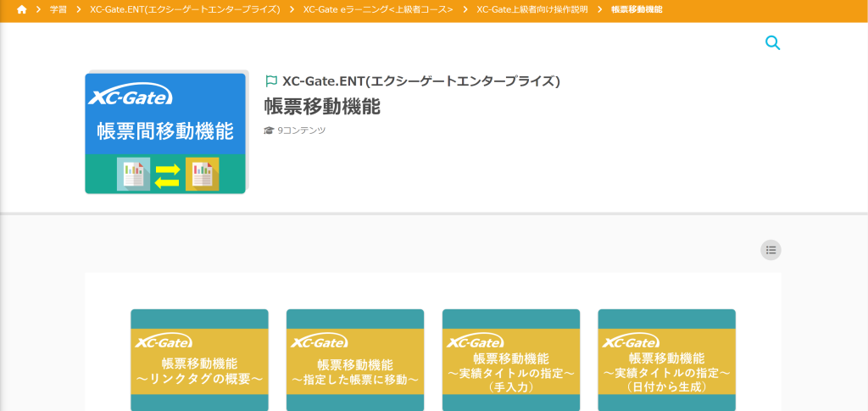Click the current 帳票移動機能 breadcrumb item
The image size is (868, 411).
pos(637,9)
